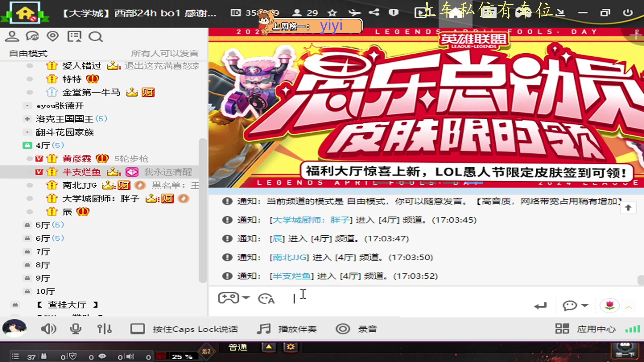Select user 爱人错过
This screenshot has height=362, width=644.
(82, 66)
